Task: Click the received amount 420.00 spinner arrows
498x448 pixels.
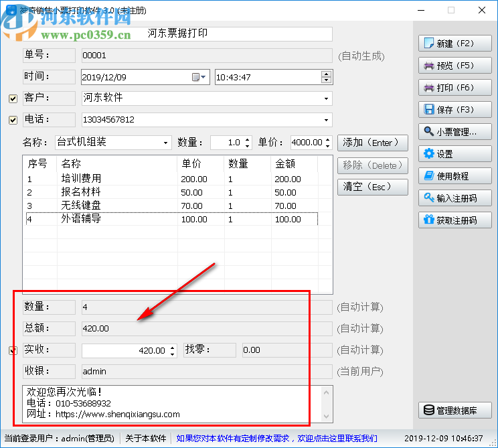Action: (x=172, y=350)
